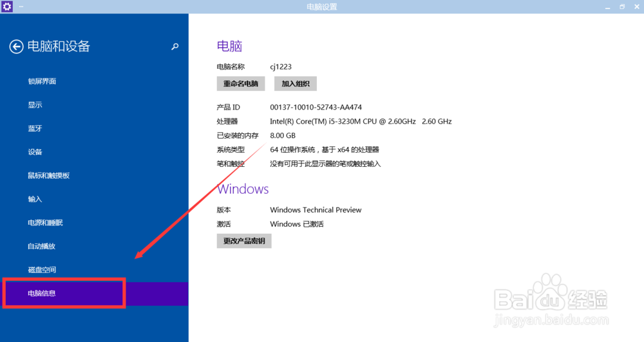Image resolution: width=644 pixels, height=342 pixels.
Task: Click Windows Technical Preview edition text
Action: (x=316, y=210)
